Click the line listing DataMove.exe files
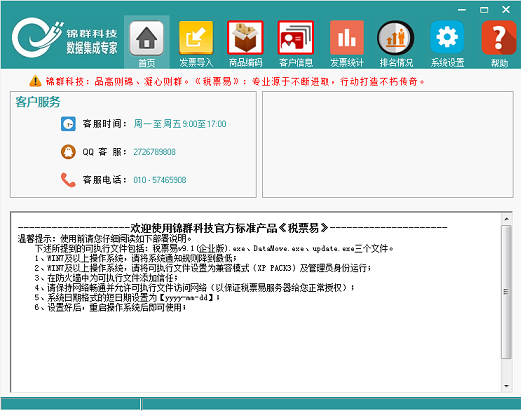 (x=214, y=249)
